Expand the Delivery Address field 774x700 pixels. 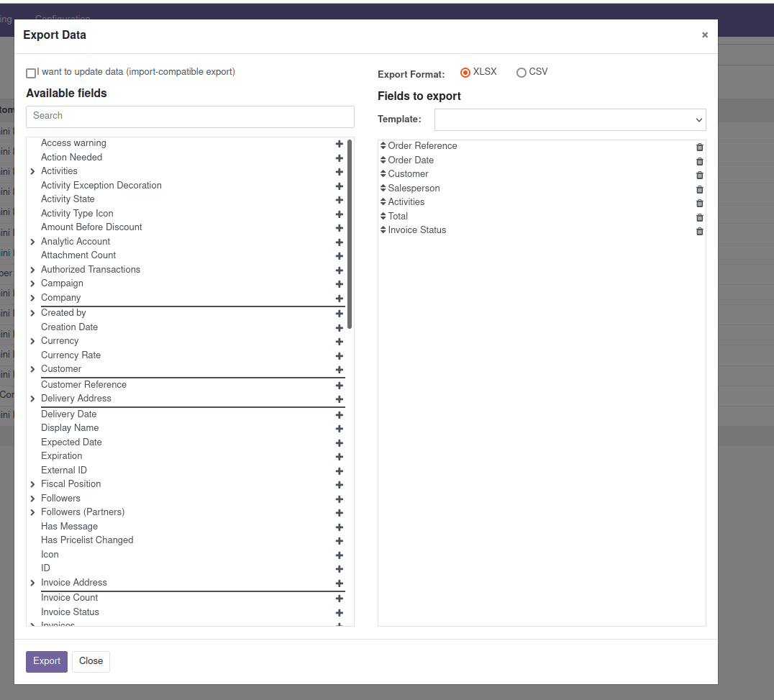(x=32, y=399)
